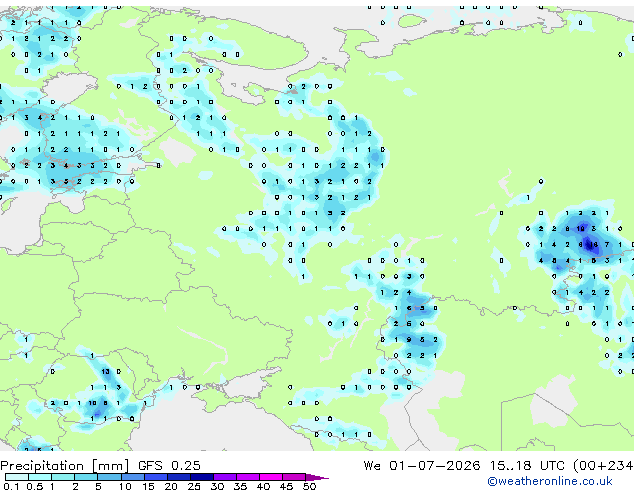The width and height of the screenshot is (634, 490).
Task: Click the 'Precipitation [mm]' title text
Action: [x=65, y=466]
